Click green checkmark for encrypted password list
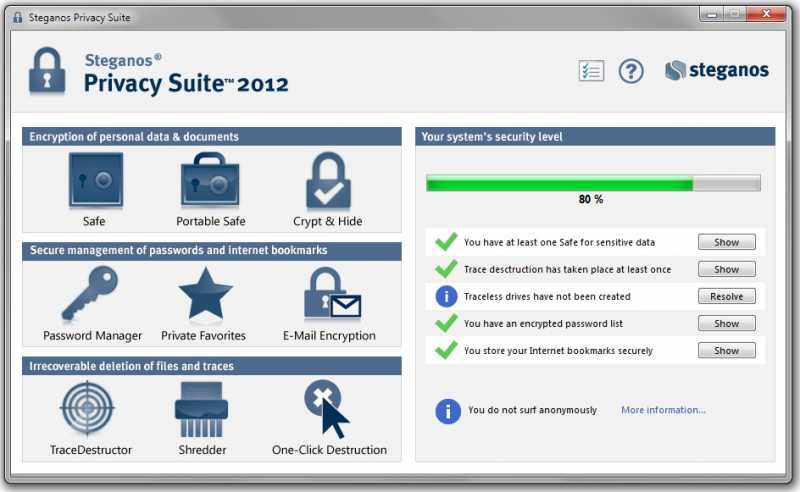The height and width of the screenshot is (492, 800). click(446, 323)
